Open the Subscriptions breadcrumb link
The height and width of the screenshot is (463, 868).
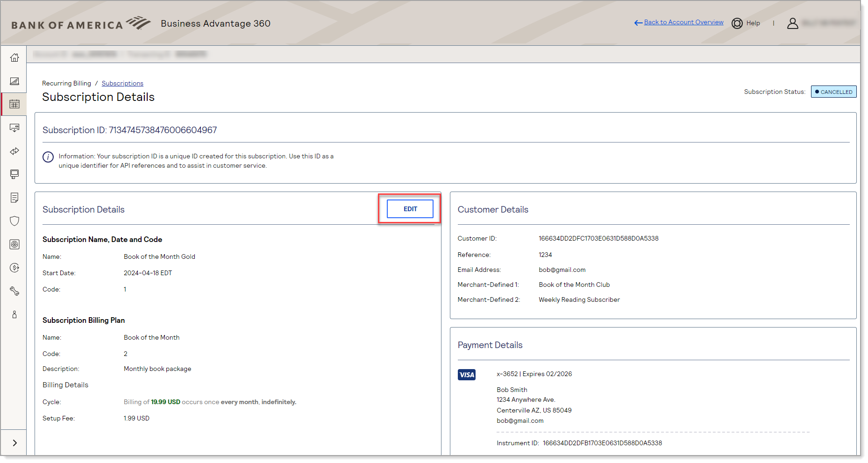122,84
